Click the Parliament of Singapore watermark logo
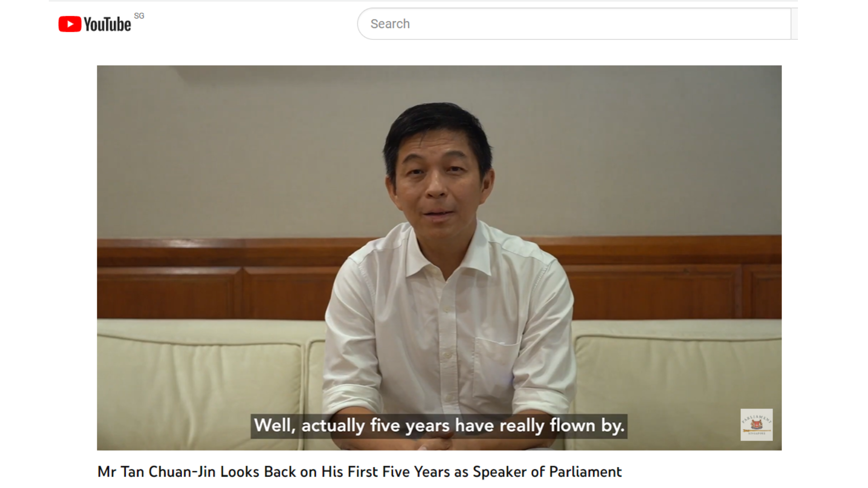The width and height of the screenshot is (868, 488). point(756,425)
